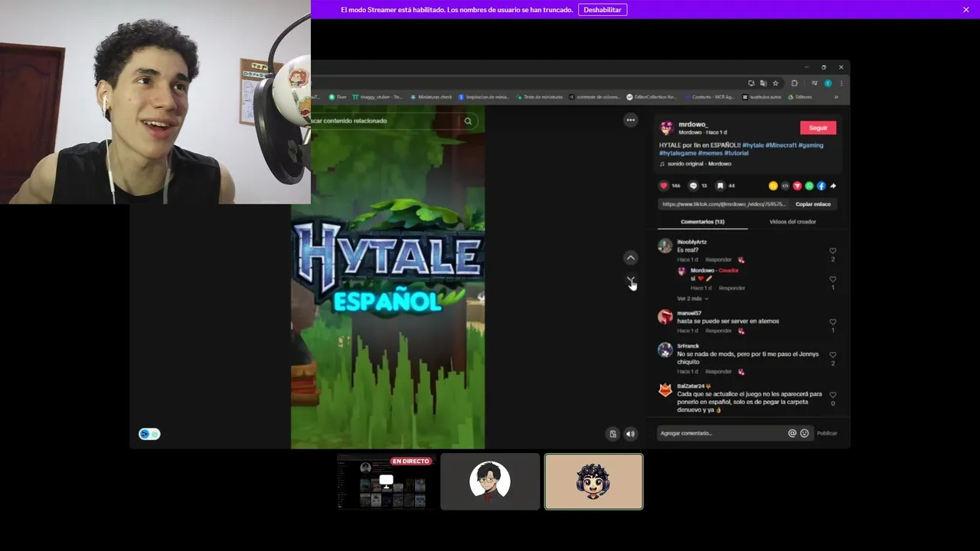Click the yellow repost icon

coord(773,186)
